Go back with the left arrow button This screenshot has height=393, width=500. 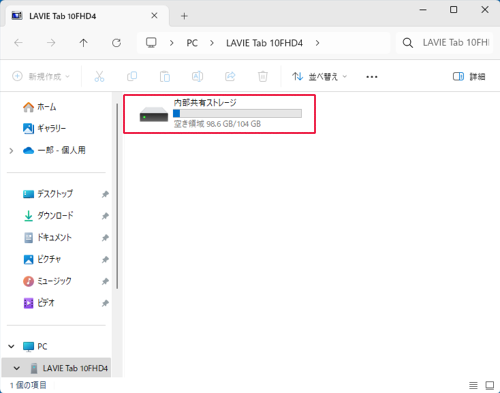point(18,43)
